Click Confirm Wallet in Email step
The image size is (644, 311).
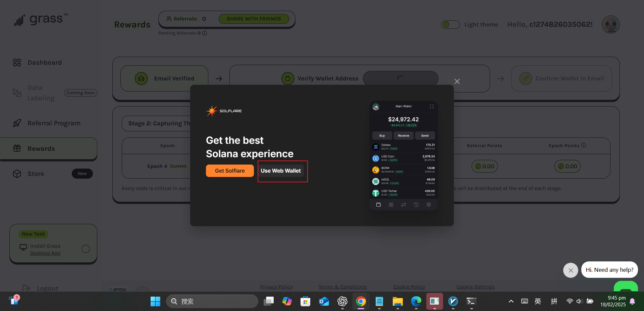coord(561,78)
